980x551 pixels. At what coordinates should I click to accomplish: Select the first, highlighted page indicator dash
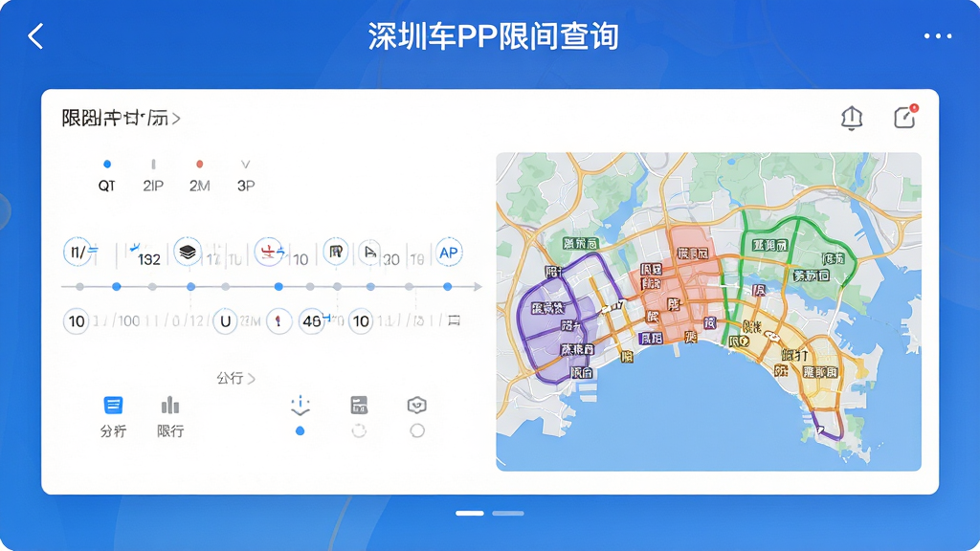[x=469, y=513]
